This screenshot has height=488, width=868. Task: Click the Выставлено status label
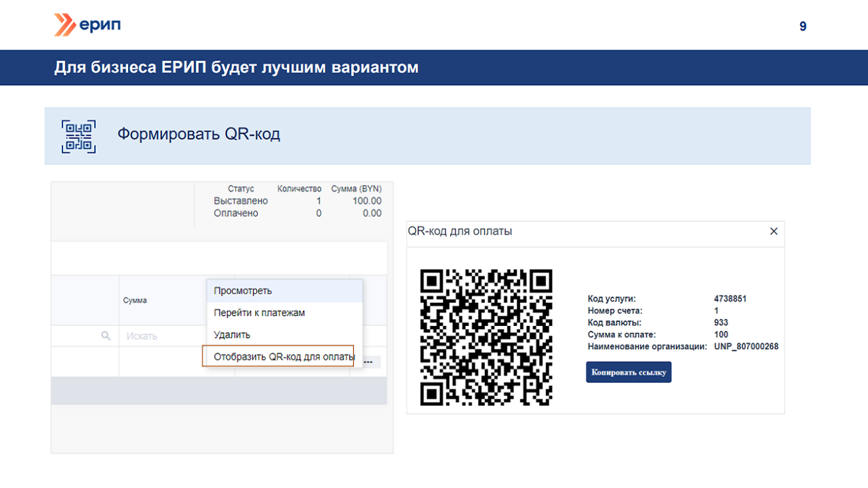pyautogui.click(x=241, y=201)
